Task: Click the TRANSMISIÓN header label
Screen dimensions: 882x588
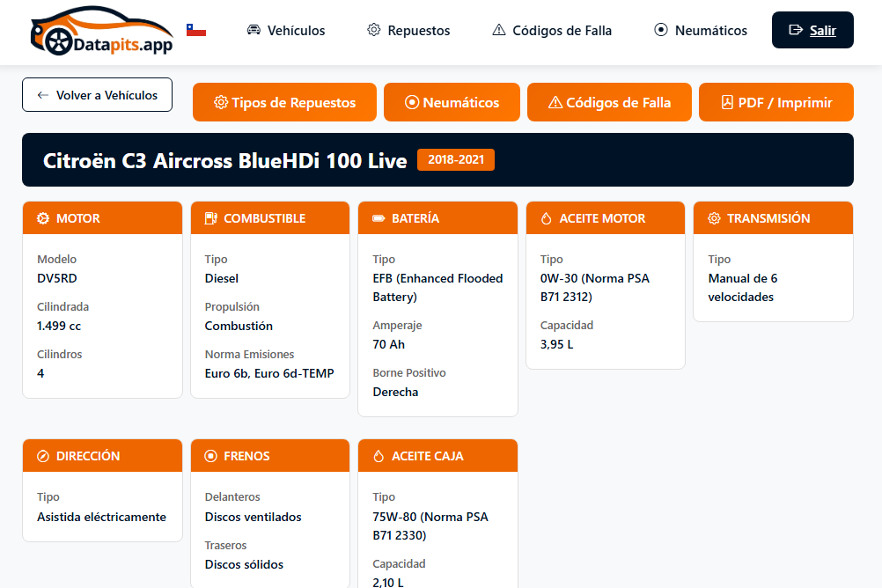Action: tap(768, 218)
